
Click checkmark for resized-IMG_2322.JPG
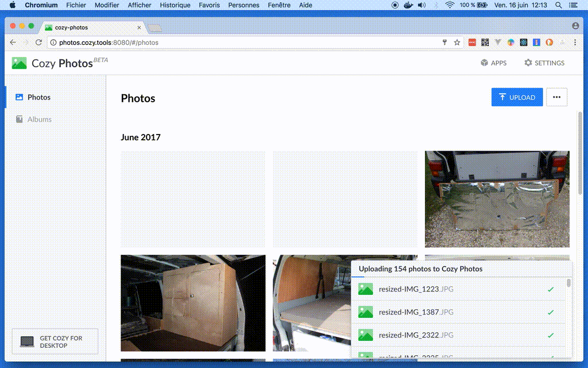click(551, 335)
